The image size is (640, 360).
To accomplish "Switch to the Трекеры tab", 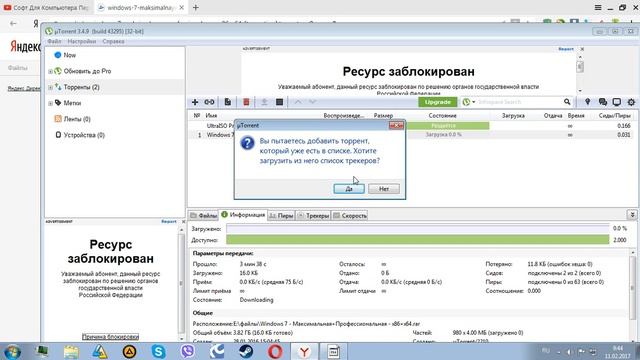I will click(313, 216).
